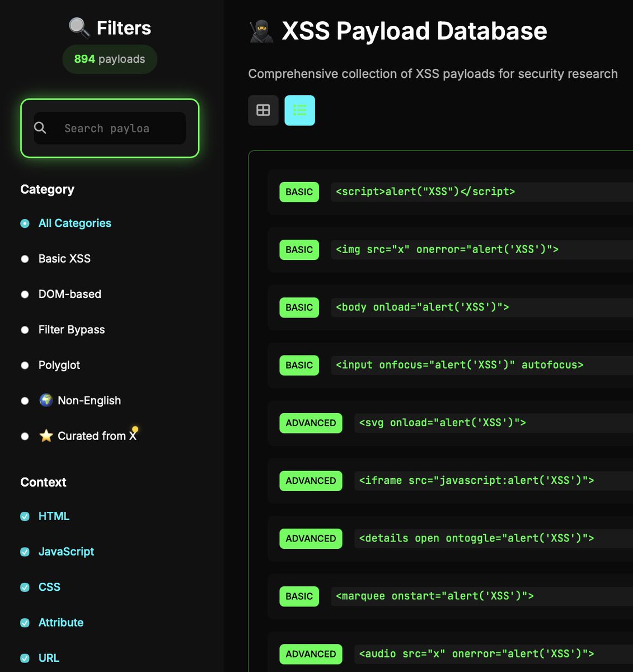This screenshot has width=633, height=672.
Task: Click ADVANCED badge on details ontoggle payload
Action: (311, 538)
